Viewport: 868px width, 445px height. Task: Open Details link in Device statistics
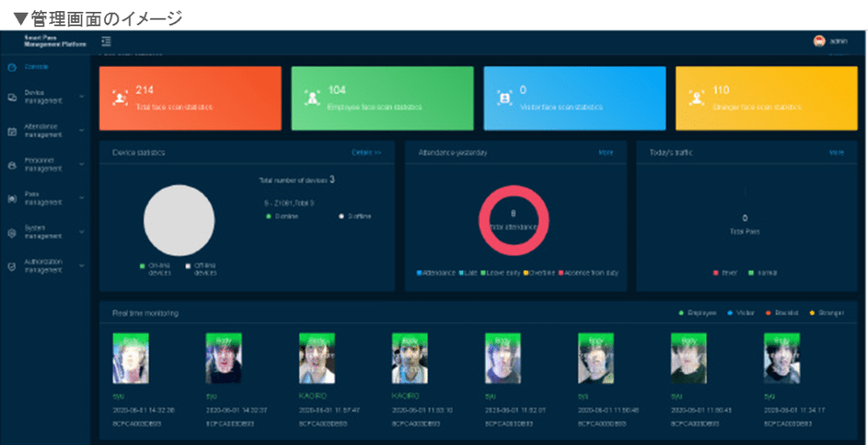pyautogui.click(x=366, y=153)
